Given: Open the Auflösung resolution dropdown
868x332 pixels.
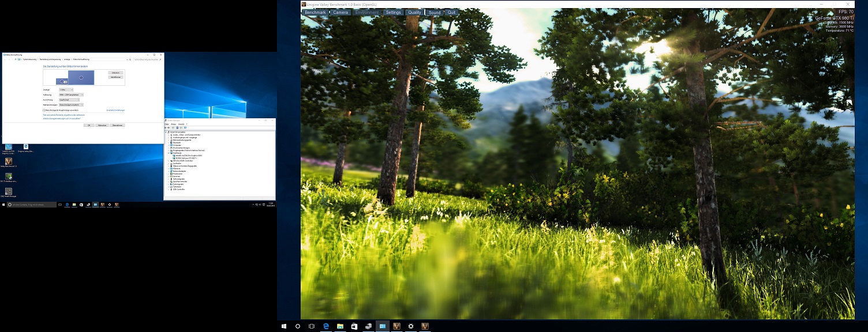Looking at the screenshot, I should (71, 95).
